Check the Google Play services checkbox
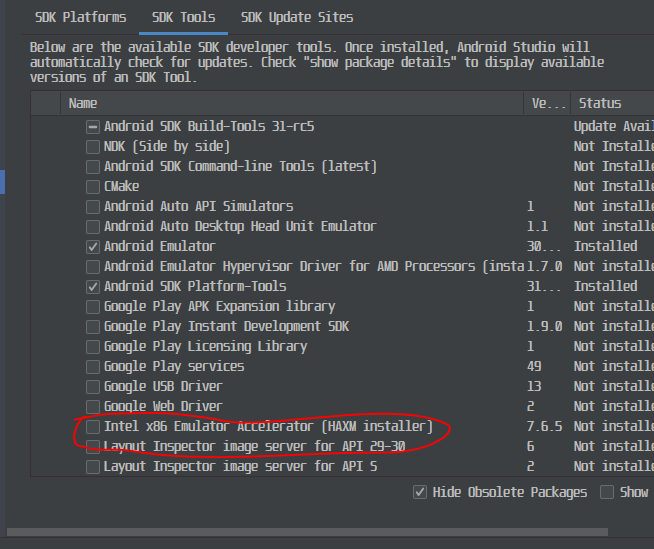The width and height of the screenshot is (654, 549). (x=93, y=367)
